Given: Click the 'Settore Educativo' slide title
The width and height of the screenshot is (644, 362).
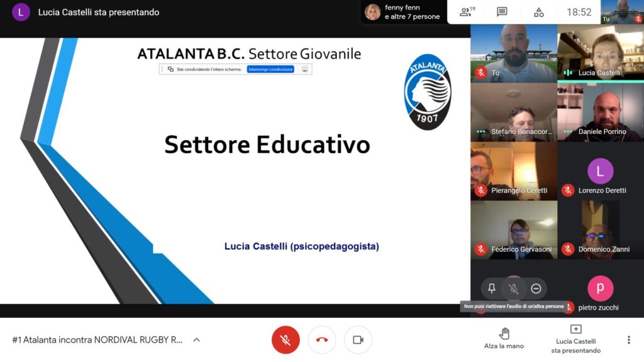Looking at the screenshot, I should 267,145.
